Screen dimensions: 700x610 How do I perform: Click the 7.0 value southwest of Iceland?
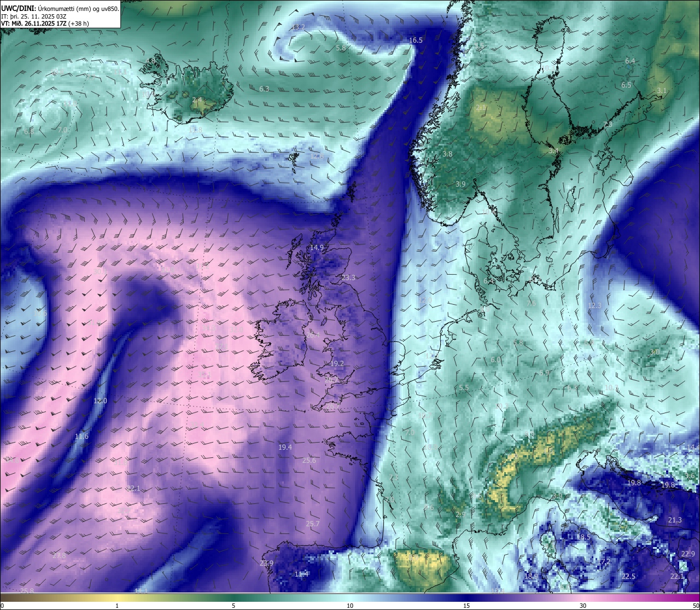point(63,130)
